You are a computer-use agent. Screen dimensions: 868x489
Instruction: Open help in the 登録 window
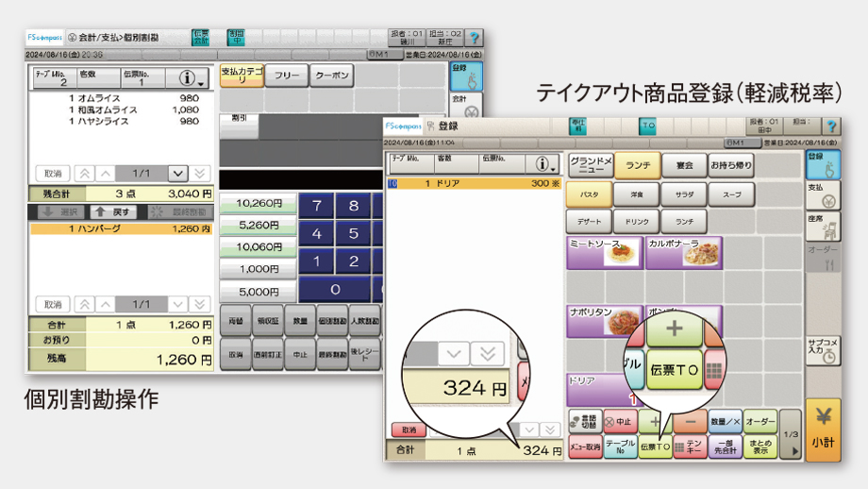click(x=830, y=126)
